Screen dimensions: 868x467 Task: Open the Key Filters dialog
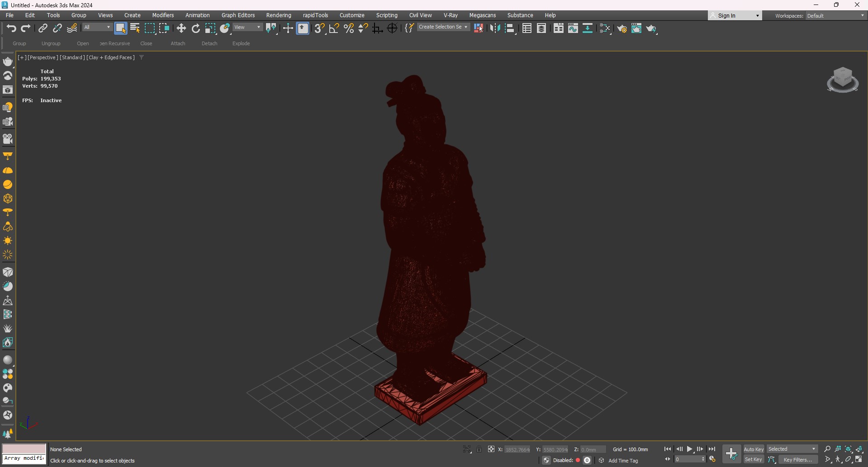[798, 460]
